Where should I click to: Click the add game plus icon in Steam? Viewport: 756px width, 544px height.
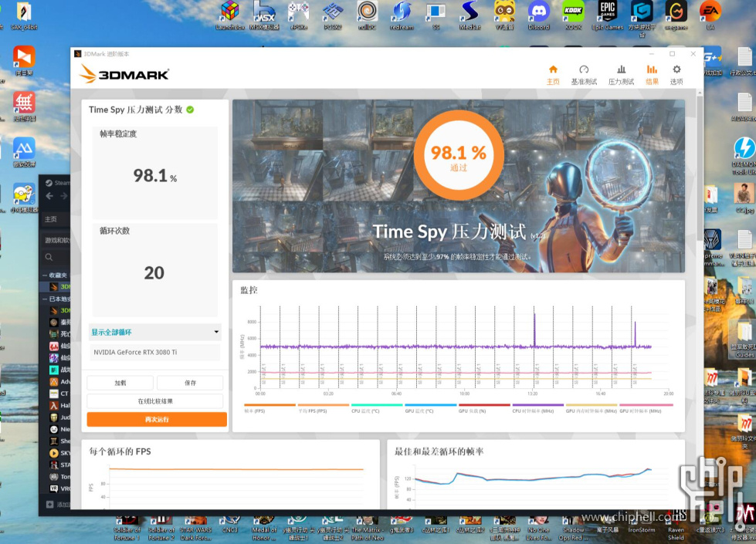[49, 505]
